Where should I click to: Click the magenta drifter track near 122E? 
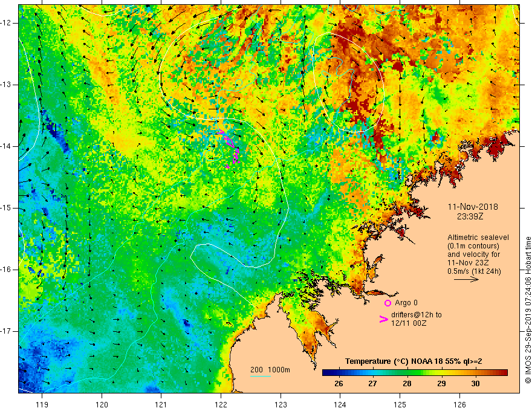[x=230, y=148]
